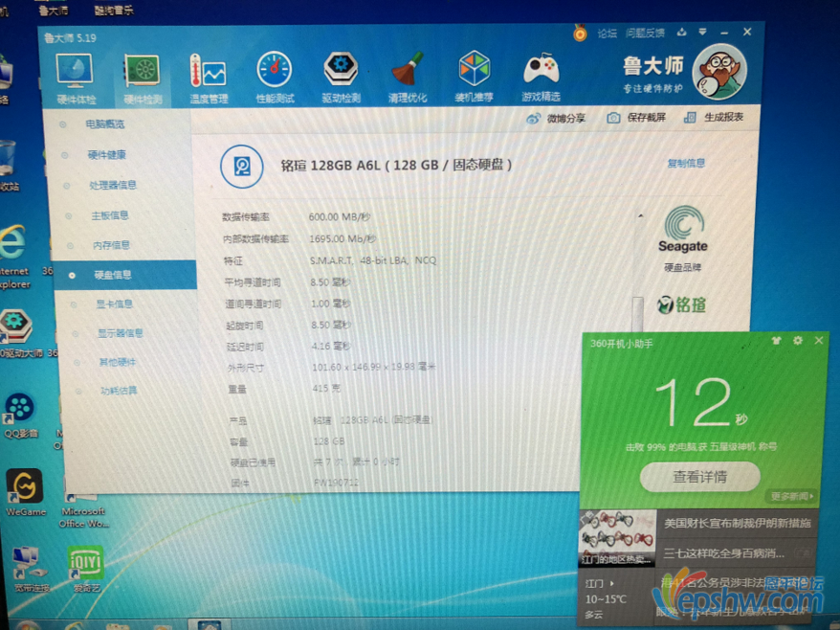The width and height of the screenshot is (840, 630).
Task: Open title bar dropdown menu arrow
Action: [x=702, y=33]
